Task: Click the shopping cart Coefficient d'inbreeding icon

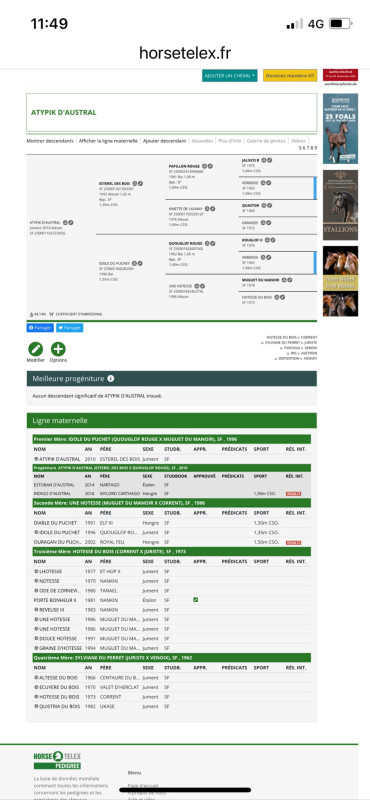Action: [x=51, y=314]
